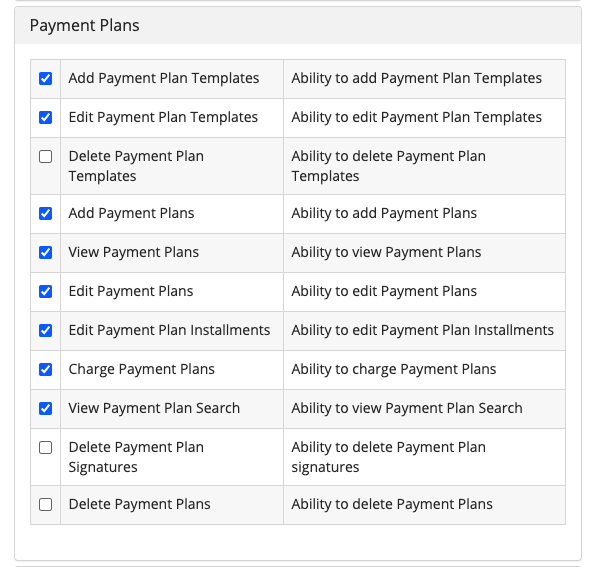Enable the Delete Payment Plan Signatures checkbox
Viewport: 594px width, 567px height.
point(45,447)
